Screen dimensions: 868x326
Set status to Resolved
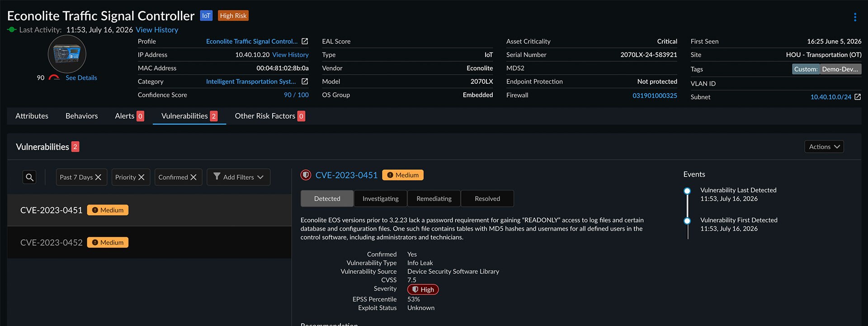[487, 198]
